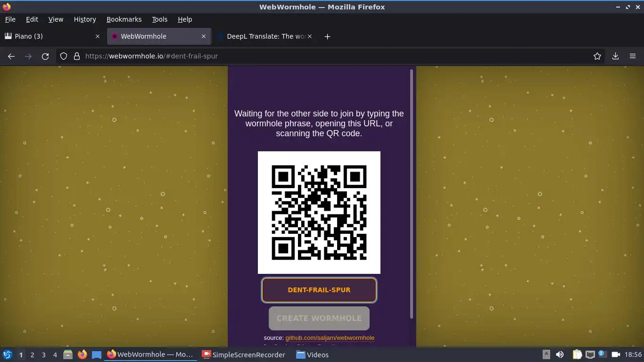Show site security padlock information
This screenshot has width=644, height=362.
click(x=77, y=56)
